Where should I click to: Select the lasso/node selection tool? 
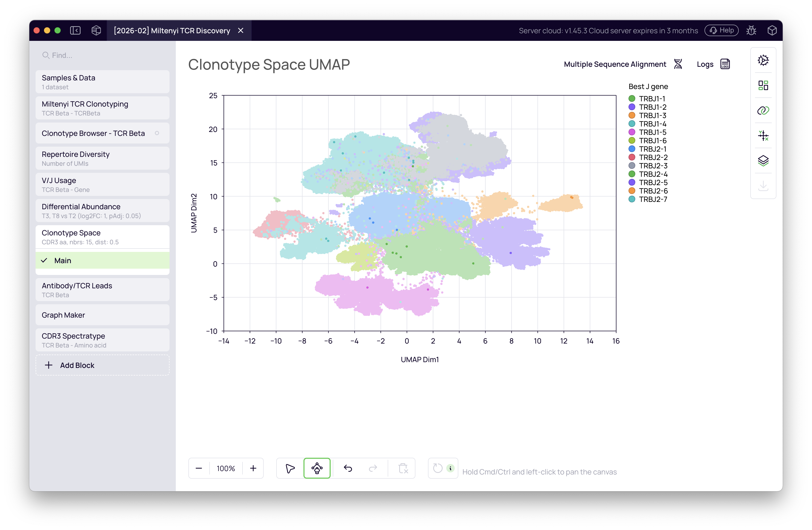pyautogui.click(x=317, y=468)
